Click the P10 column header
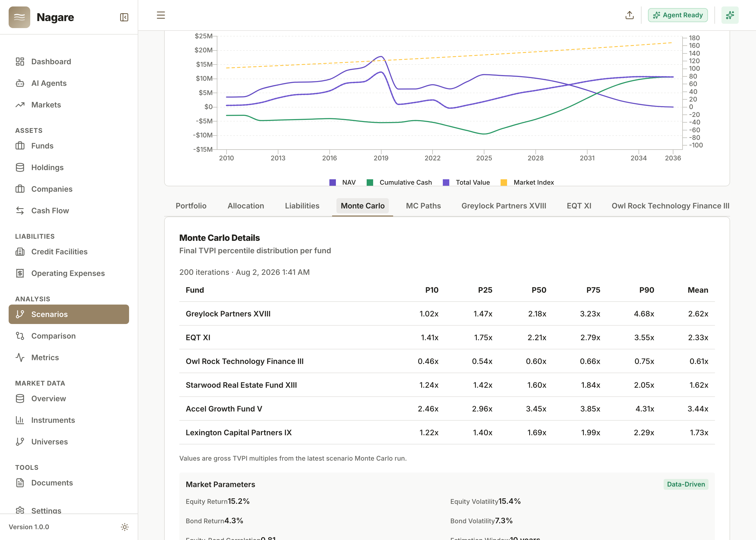 coord(432,290)
